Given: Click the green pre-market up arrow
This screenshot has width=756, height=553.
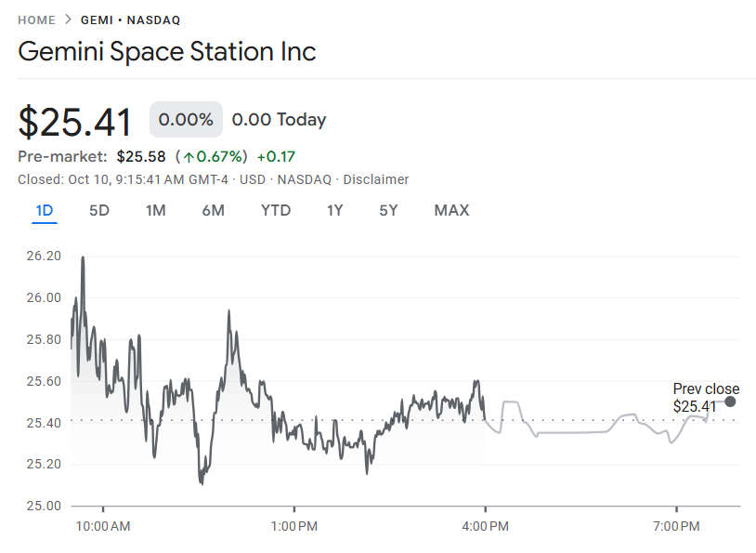Looking at the screenshot, I should (x=189, y=156).
